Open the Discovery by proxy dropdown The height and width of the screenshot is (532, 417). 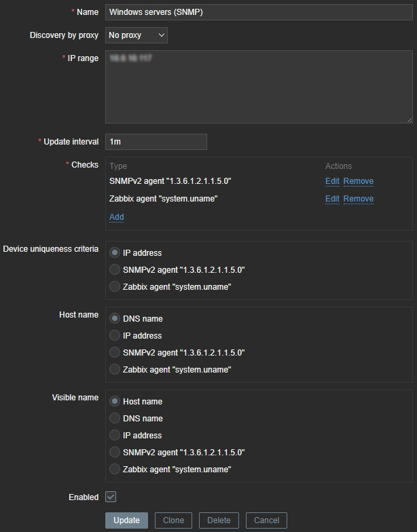click(x=137, y=35)
